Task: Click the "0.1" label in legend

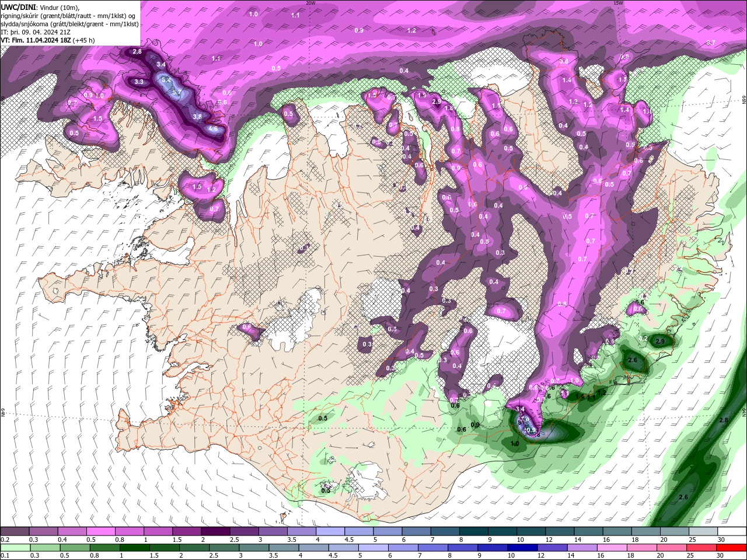Action: pos(5,555)
